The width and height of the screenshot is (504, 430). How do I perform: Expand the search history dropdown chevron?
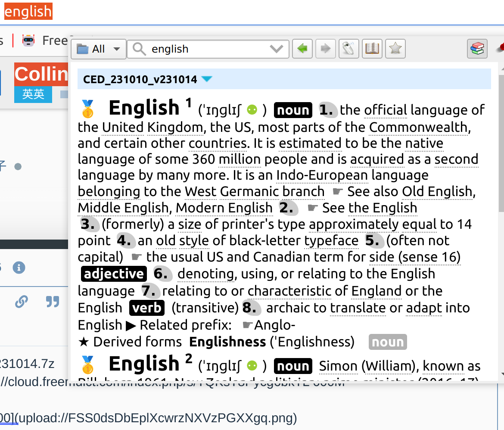pos(277,49)
